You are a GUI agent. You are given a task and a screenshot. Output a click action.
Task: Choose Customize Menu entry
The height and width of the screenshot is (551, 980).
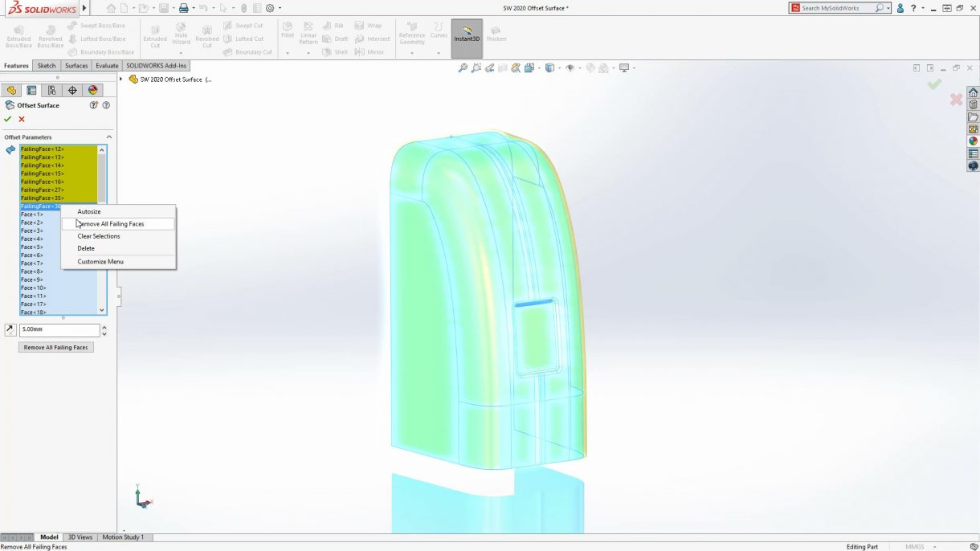118,262
